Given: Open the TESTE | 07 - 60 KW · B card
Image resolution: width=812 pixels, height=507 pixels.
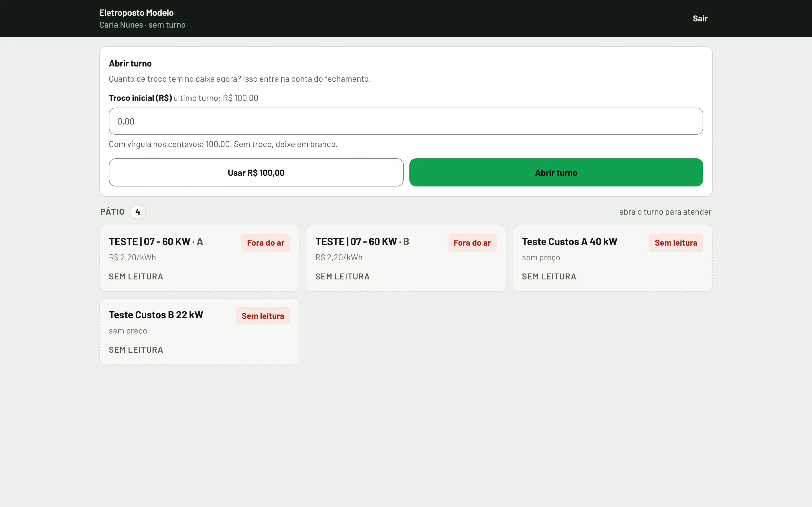Looking at the screenshot, I should coord(406,258).
